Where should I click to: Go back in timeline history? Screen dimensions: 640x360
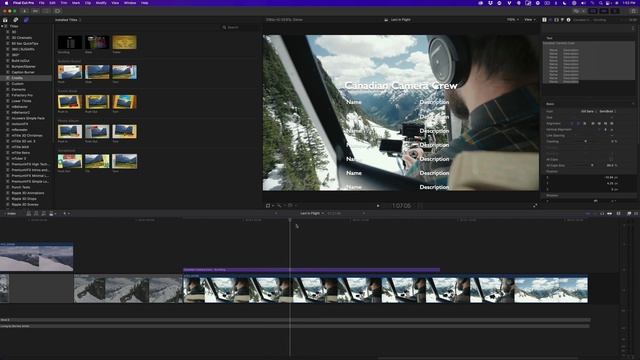pos(276,213)
